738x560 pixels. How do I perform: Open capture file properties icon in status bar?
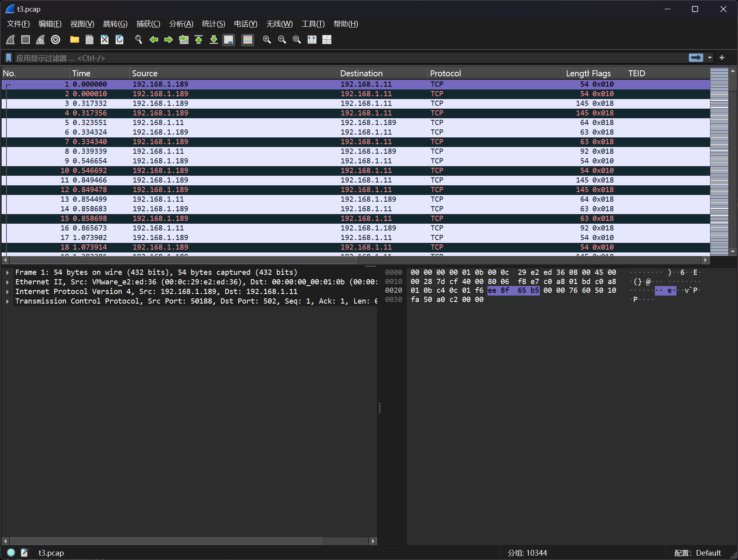tap(25, 552)
